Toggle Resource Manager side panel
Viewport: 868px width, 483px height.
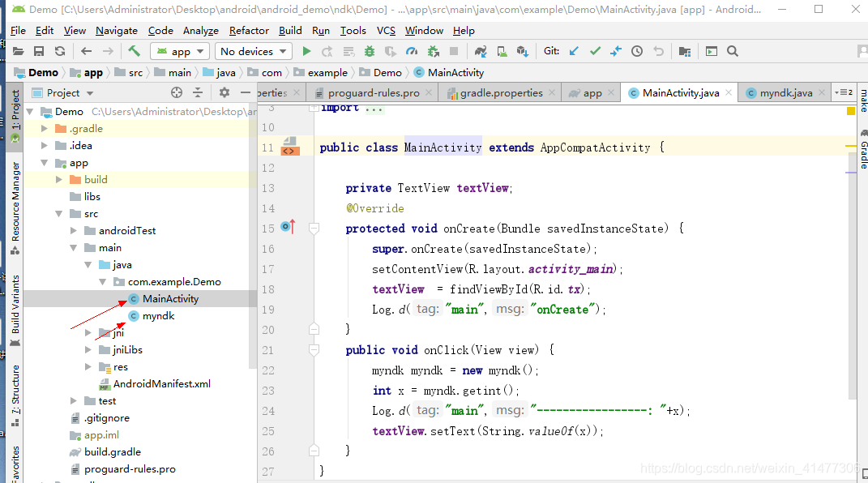[x=15, y=208]
